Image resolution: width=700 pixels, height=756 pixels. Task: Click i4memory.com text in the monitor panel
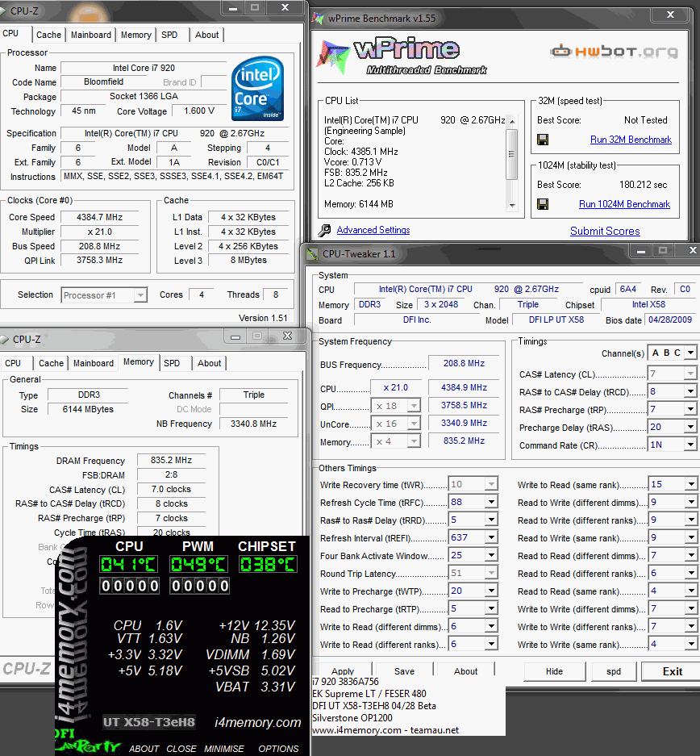point(258,722)
